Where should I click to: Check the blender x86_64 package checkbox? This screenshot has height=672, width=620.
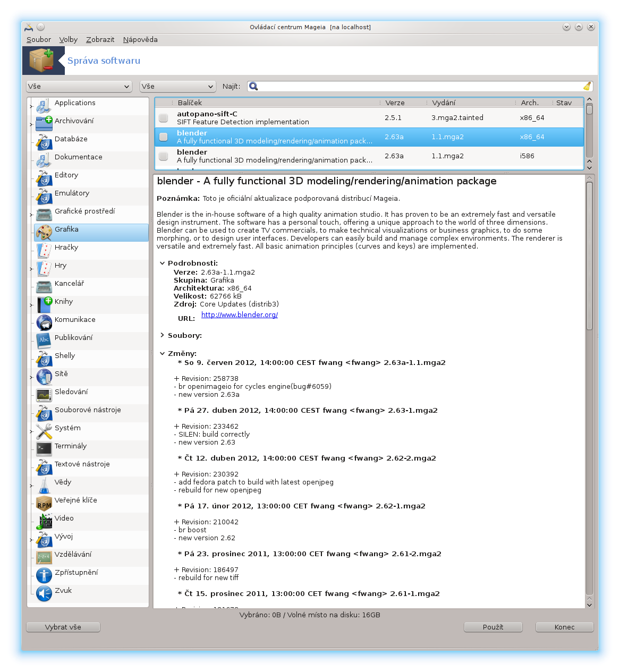pos(164,137)
